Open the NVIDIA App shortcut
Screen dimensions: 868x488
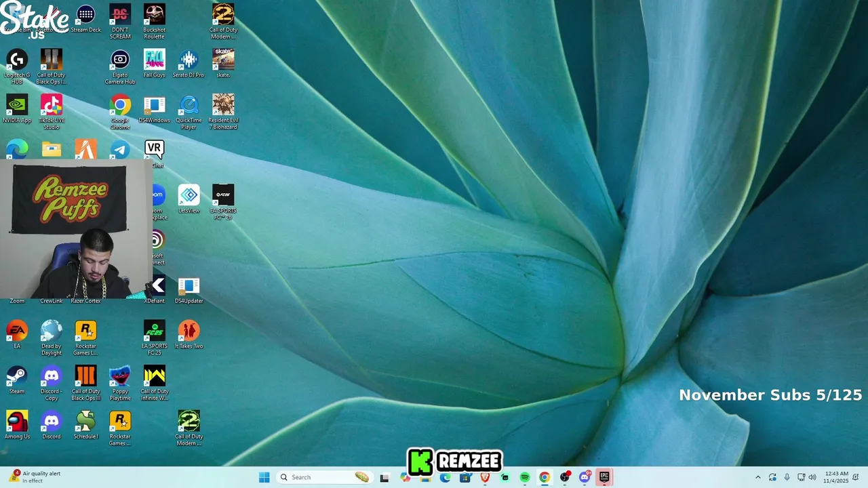tap(17, 109)
